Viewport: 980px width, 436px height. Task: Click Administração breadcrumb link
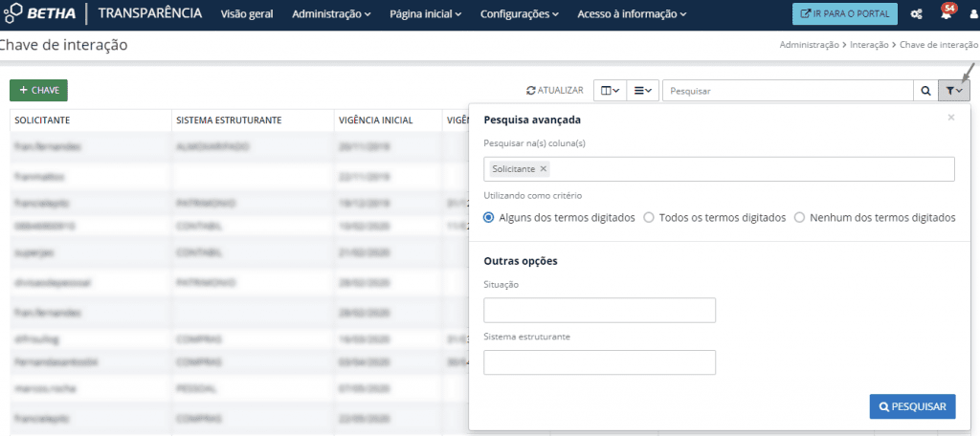[x=810, y=45]
